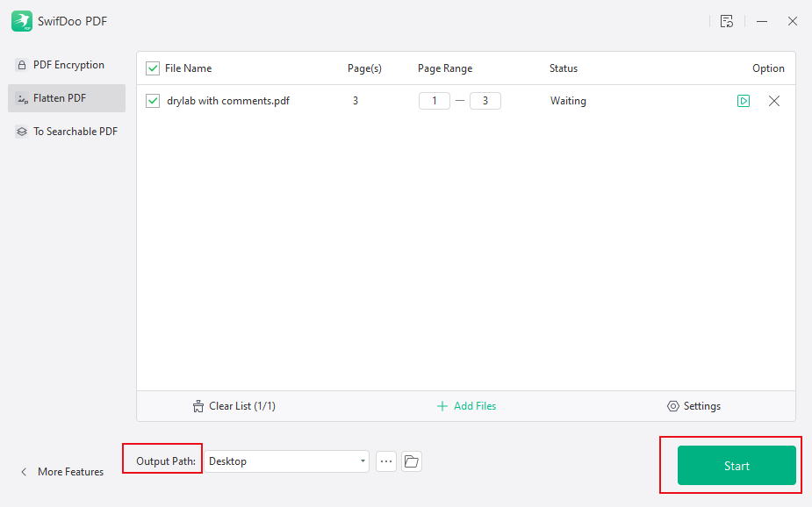
Task: Click the Clear List trash icon
Action: point(197,406)
